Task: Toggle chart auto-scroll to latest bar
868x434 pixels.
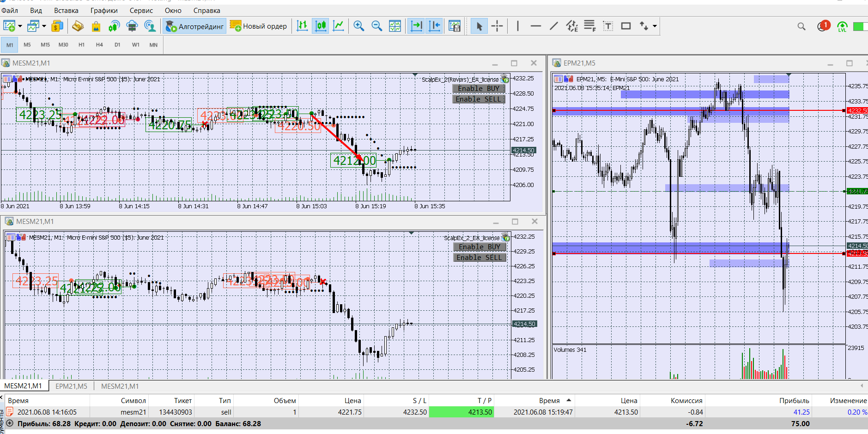Action: pyautogui.click(x=416, y=26)
